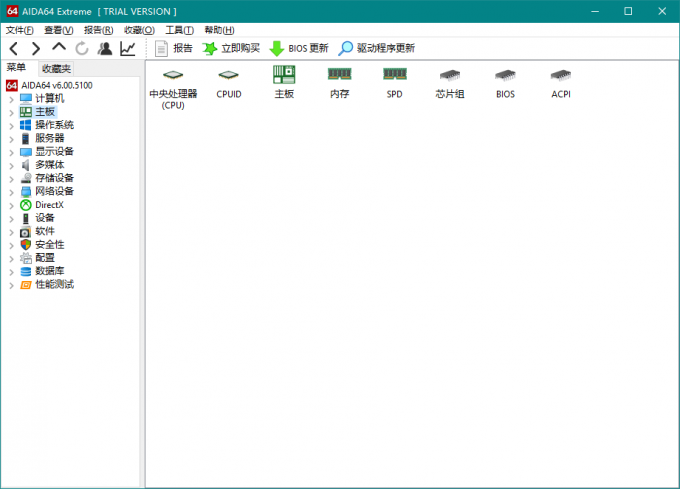Open the ACPI icon in main pane

coord(561,83)
